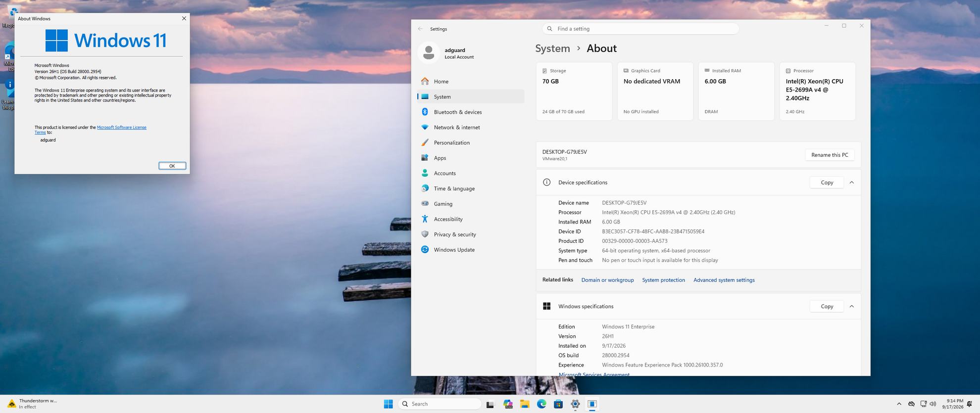Image resolution: width=980 pixels, height=413 pixels.
Task: Click the Accessibility icon in sidebar
Action: [425, 219]
